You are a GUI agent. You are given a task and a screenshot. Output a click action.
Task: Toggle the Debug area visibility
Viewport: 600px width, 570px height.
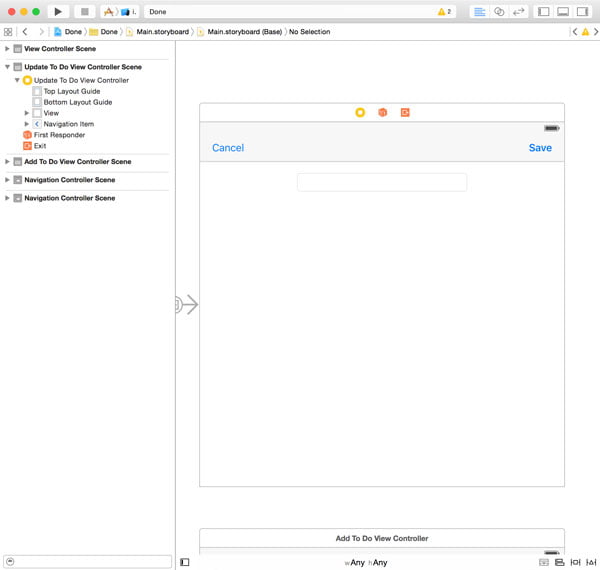tap(563, 11)
